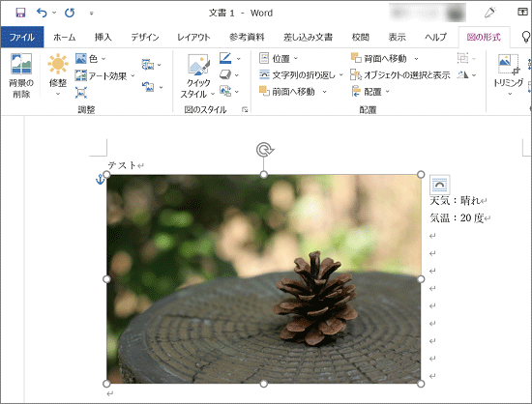Expand the 前面へ移動 dropdown arrow
The image size is (532, 404).
pos(324,92)
